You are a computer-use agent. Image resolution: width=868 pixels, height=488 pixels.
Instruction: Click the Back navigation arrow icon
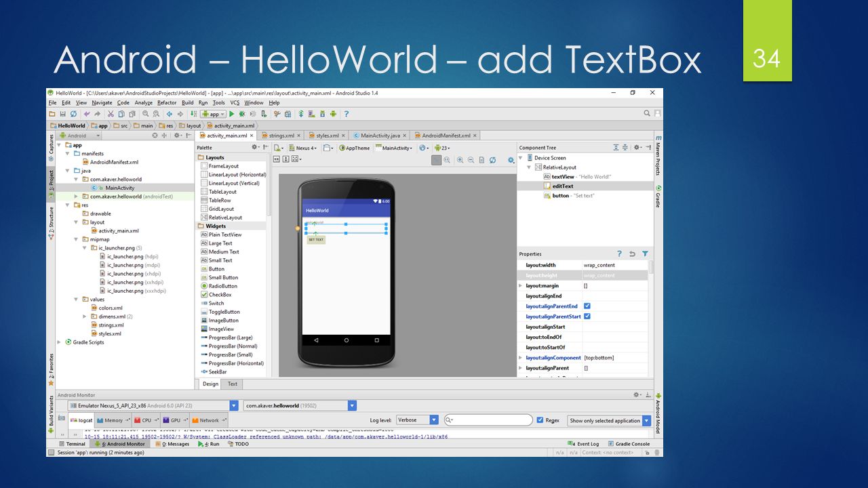[170, 114]
